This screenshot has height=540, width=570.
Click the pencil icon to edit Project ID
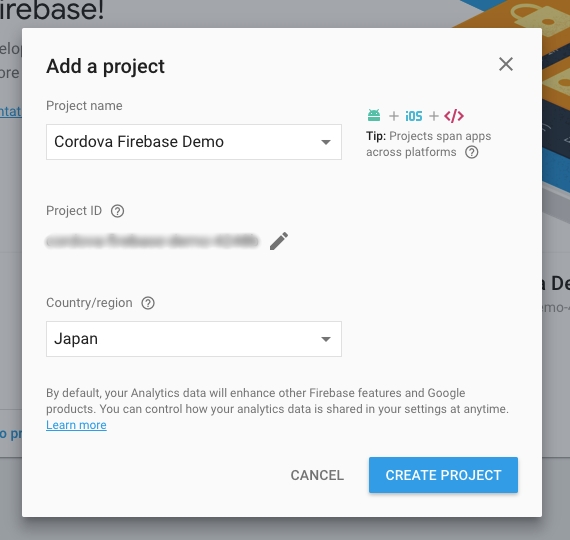(x=279, y=241)
